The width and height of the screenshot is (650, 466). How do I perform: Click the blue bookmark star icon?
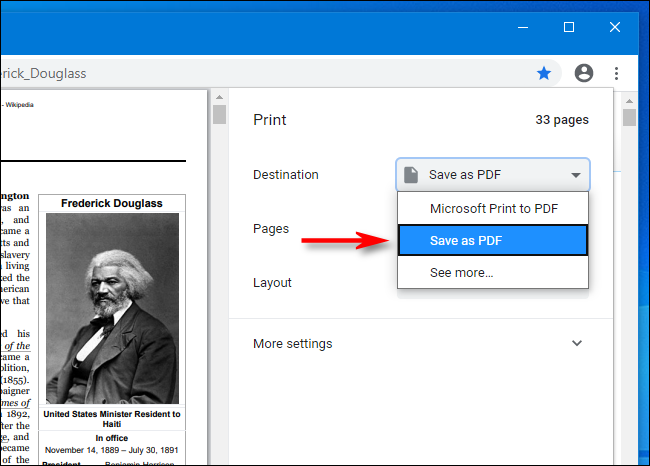[544, 73]
